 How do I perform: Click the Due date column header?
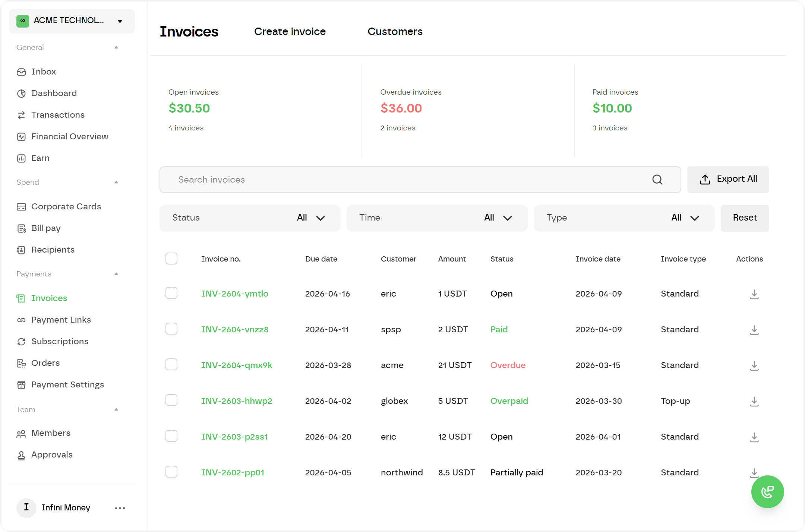[x=321, y=259]
